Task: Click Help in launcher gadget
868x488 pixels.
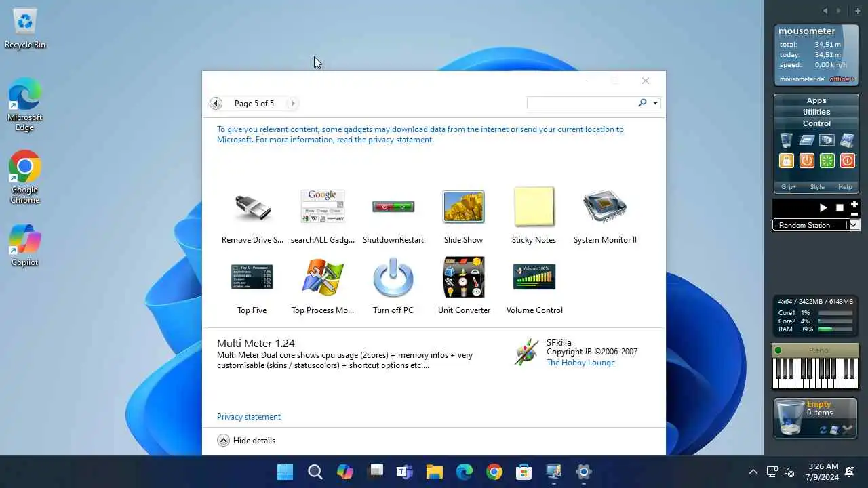Action: pyautogui.click(x=845, y=187)
